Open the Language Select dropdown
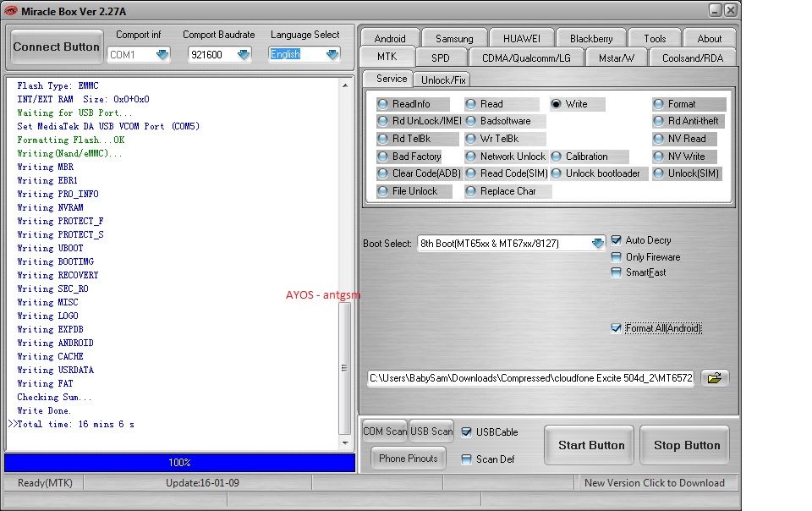812x511 pixels. coord(332,54)
